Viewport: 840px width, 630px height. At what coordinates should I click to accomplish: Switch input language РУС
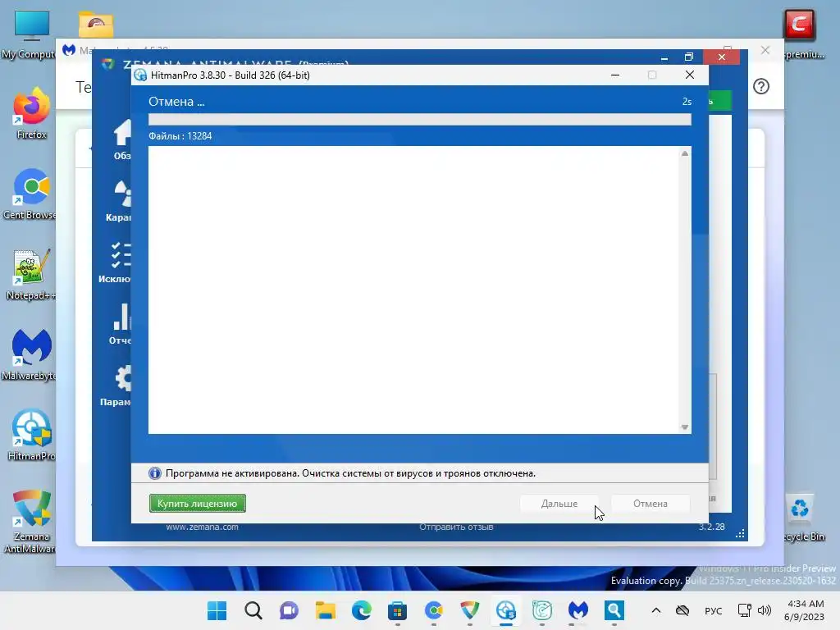(713, 610)
